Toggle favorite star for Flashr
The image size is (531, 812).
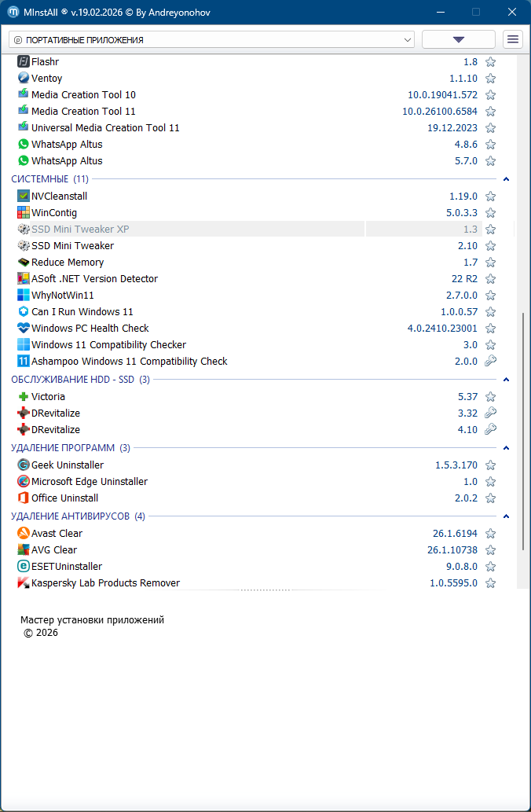490,62
